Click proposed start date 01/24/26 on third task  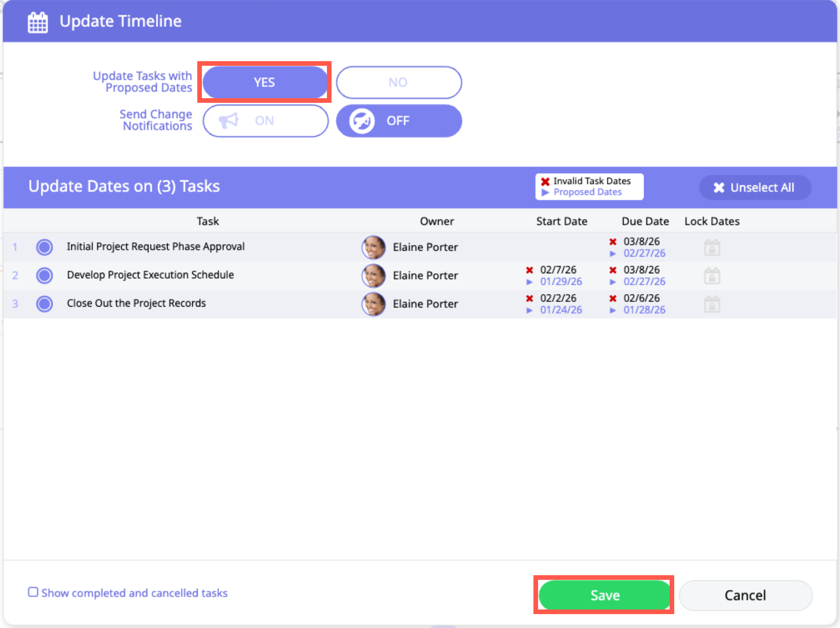coord(561,310)
